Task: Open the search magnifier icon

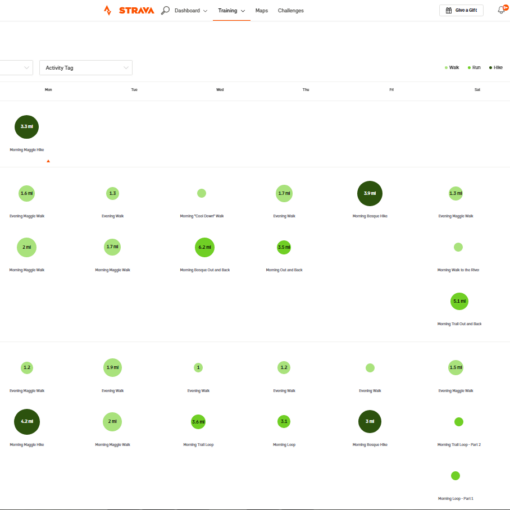Action: (165, 10)
